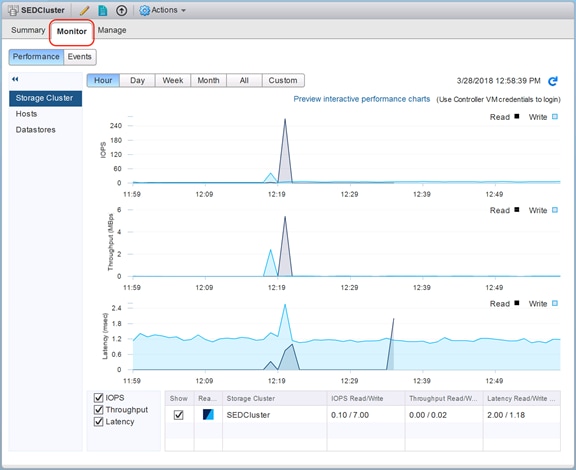Screen dimensions: 576x470
Task: Click the SEDCluster title text in header
Action: coord(43,10)
